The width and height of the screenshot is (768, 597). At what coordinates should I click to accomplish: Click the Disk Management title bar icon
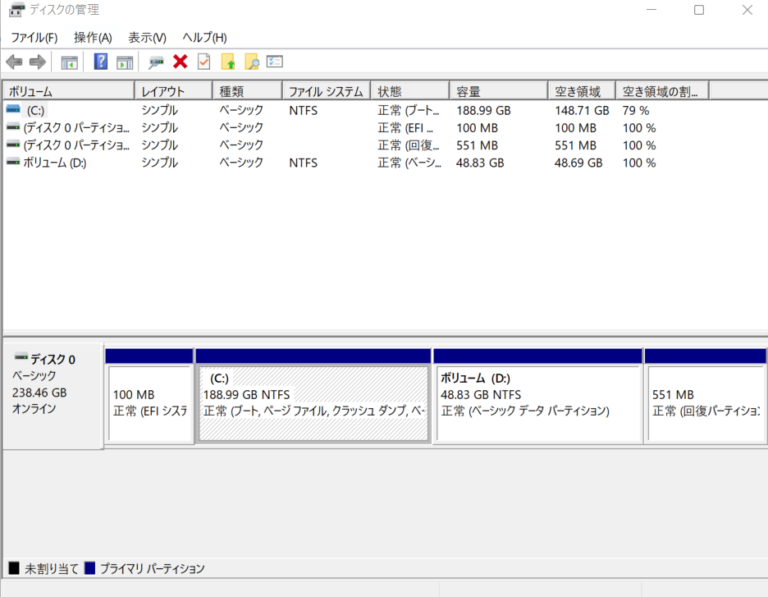coord(16,9)
